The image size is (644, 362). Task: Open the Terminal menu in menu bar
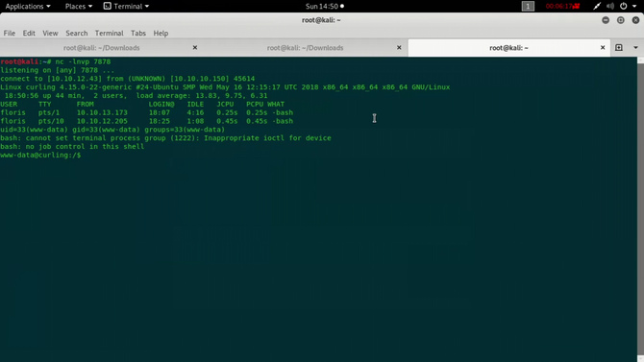[x=109, y=34]
